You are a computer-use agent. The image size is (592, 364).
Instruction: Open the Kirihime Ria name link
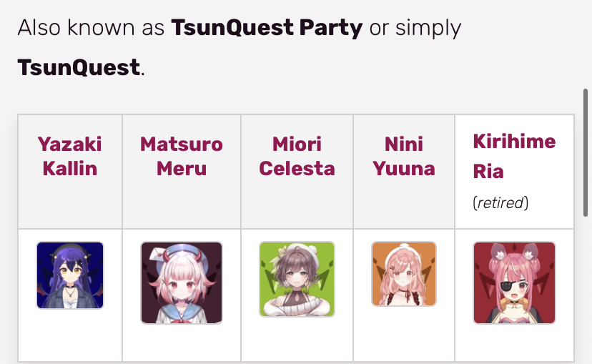point(514,157)
